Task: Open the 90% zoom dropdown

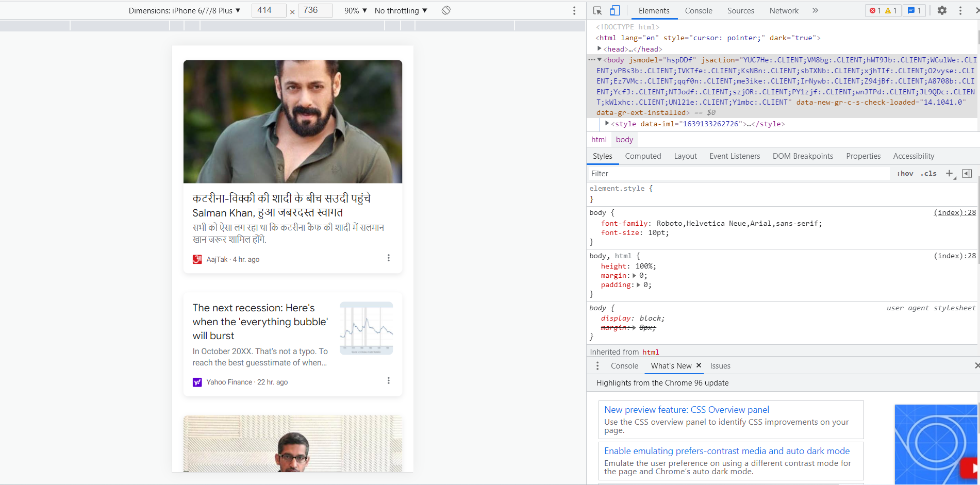Action: [x=356, y=10]
